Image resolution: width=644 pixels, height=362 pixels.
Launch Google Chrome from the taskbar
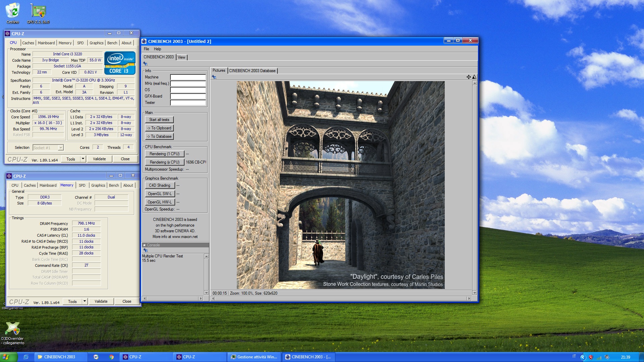111,357
